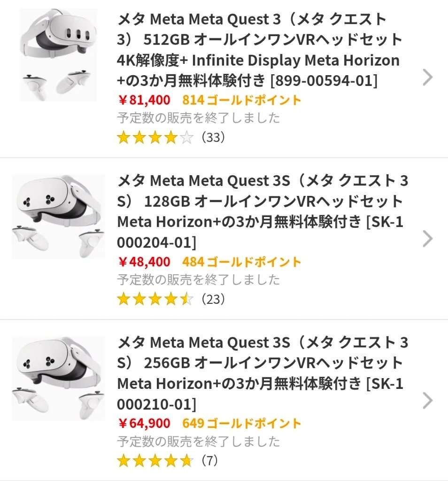This screenshot has width=448, height=481.
Task: Click the five-star rating of Quest 3S 256GB
Action: pyautogui.click(x=155, y=461)
